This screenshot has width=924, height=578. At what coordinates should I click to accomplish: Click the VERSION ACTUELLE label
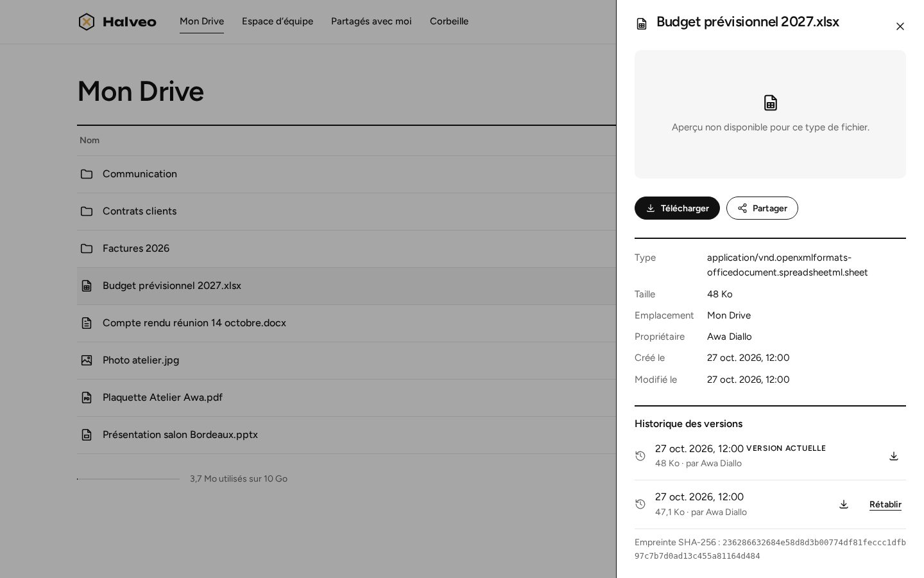pyautogui.click(x=786, y=448)
